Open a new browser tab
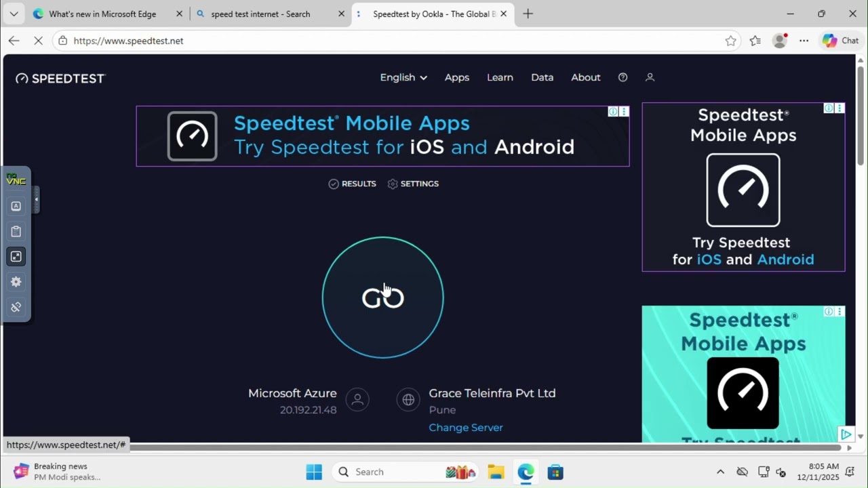 (528, 14)
